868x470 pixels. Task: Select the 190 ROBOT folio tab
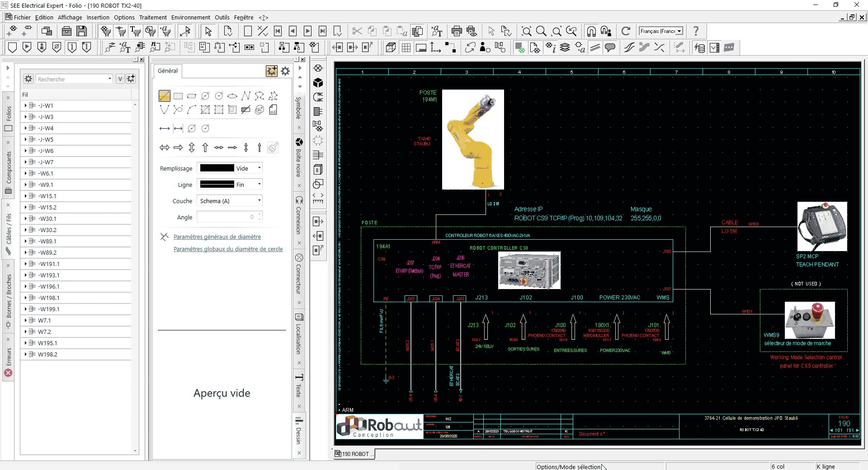pyautogui.click(x=355, y=454)
